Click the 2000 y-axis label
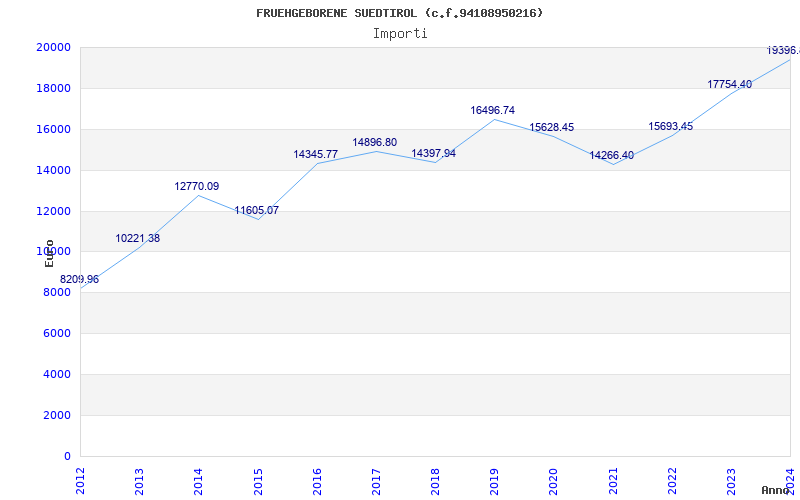This screenshot has width=800, height=500. tap(57, 415)
